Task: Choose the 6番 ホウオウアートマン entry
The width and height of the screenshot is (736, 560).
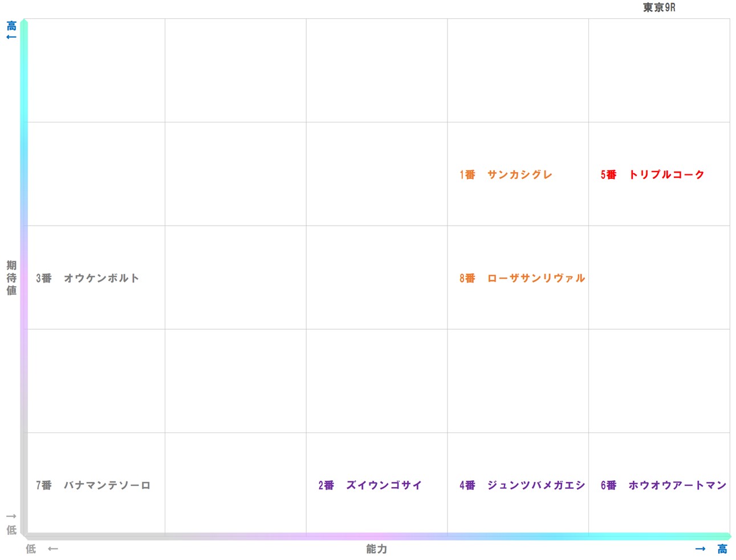Action: [663, 485]
